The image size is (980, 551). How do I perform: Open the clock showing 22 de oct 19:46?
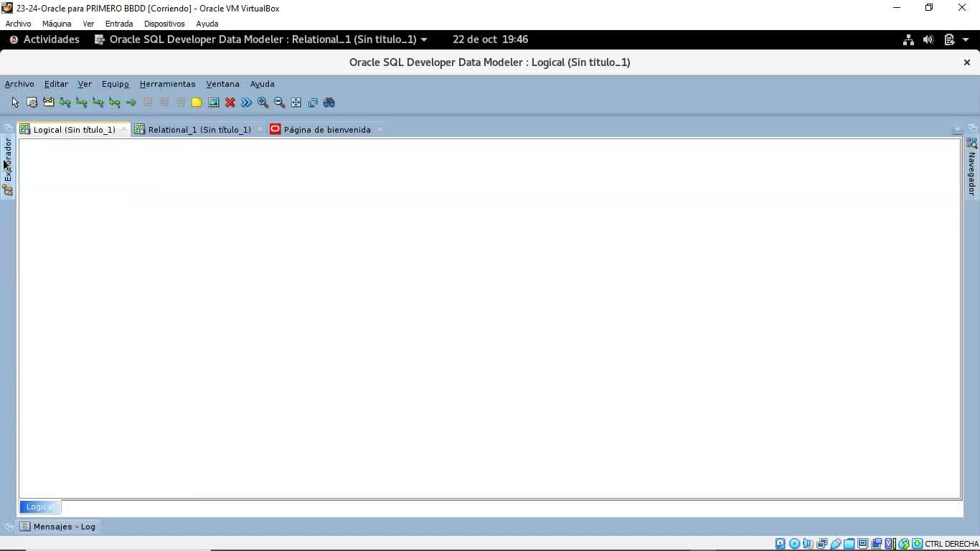[x=491, y=39]
